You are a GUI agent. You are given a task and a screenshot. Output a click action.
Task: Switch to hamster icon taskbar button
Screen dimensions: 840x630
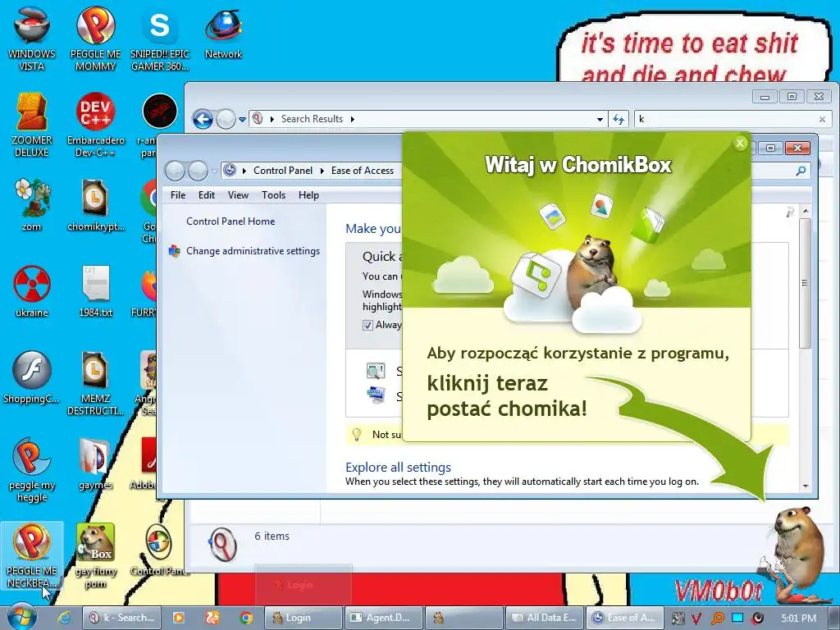click(x=464, y=618)
